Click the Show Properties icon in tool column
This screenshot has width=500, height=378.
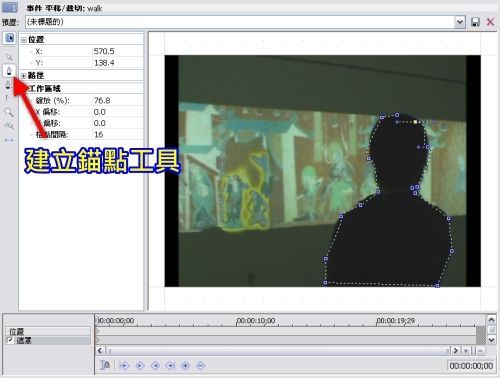9,38
